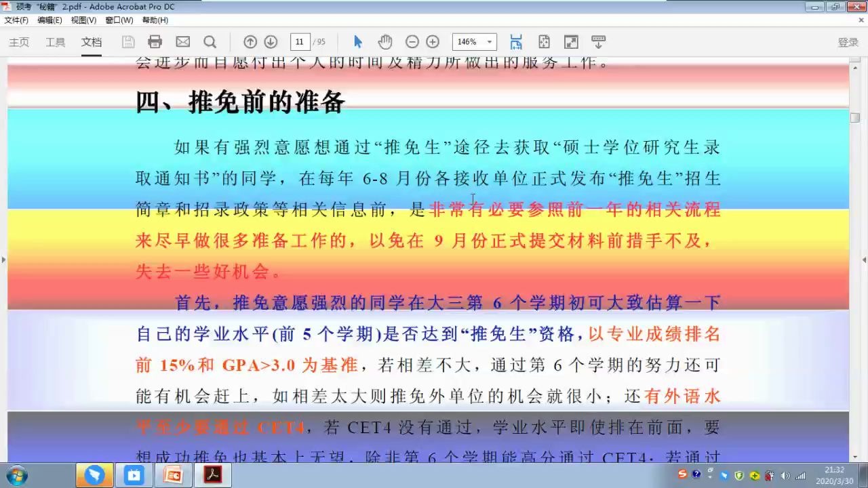Viewport: 868px width, 488px height.
Task: Click green shield security tray icon
Action: pos(739,475)
